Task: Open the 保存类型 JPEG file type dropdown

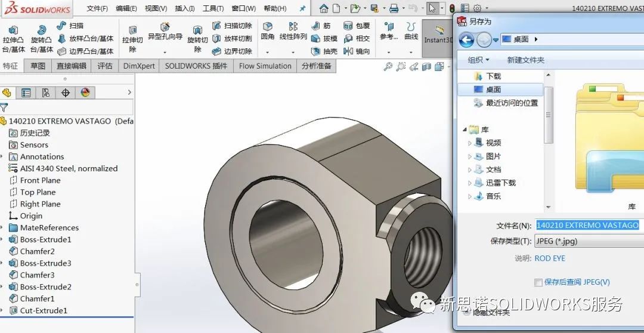Action: click(x=589, y=241)
